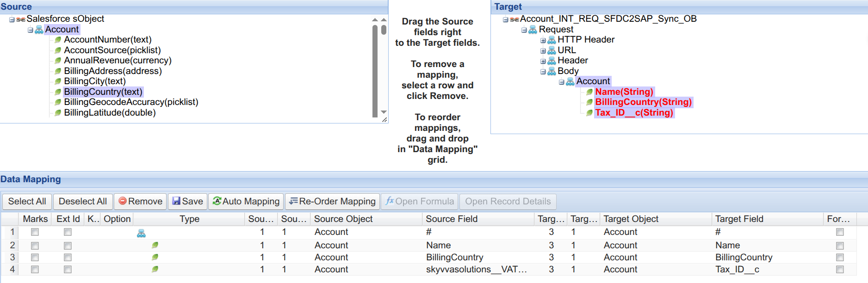
Task: Enable the Ext Id checkbox in the BillingCountry row
Action: coord(68,258)
